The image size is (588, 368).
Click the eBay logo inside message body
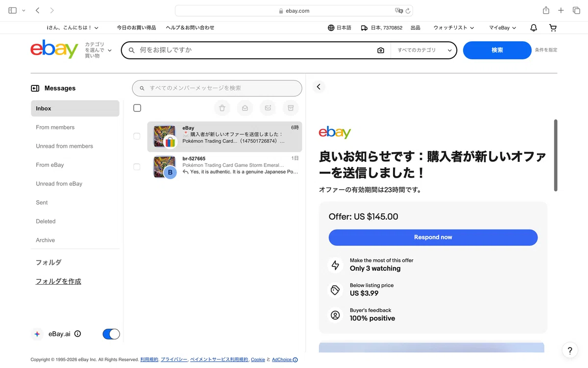[x=335, y=132]
